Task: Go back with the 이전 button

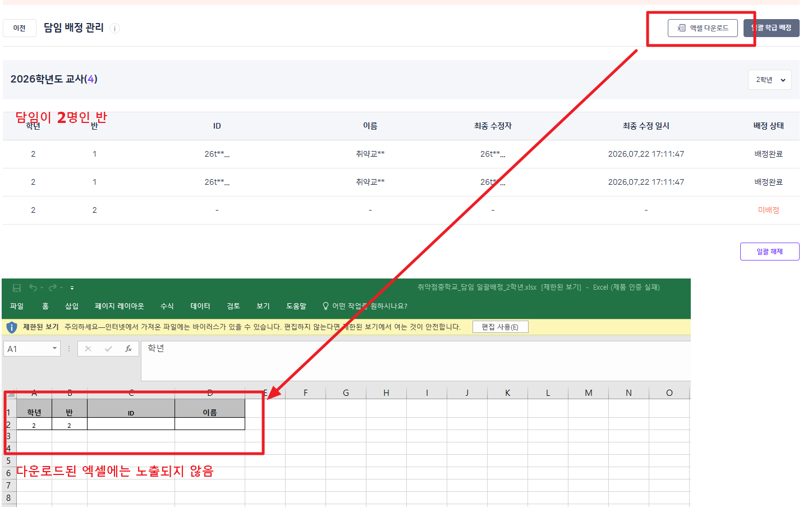Action: [20, 28]
